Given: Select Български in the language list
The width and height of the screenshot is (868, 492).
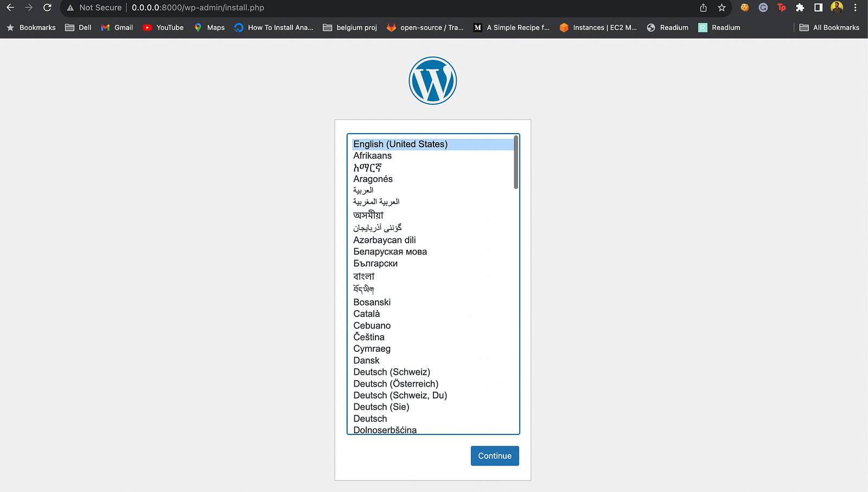Looking at the screenshot, I should pyautogui.click(x=432, y=263).
